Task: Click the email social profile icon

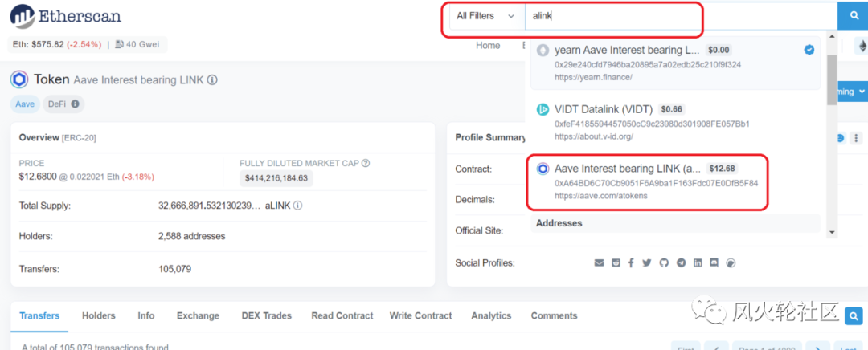Action: pos(599,262)
